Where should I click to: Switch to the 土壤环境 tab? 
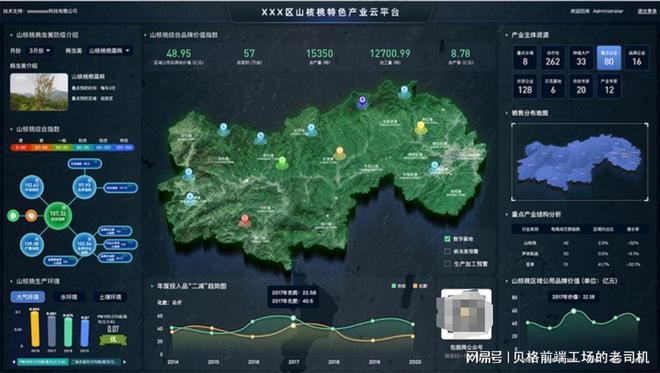110,297
